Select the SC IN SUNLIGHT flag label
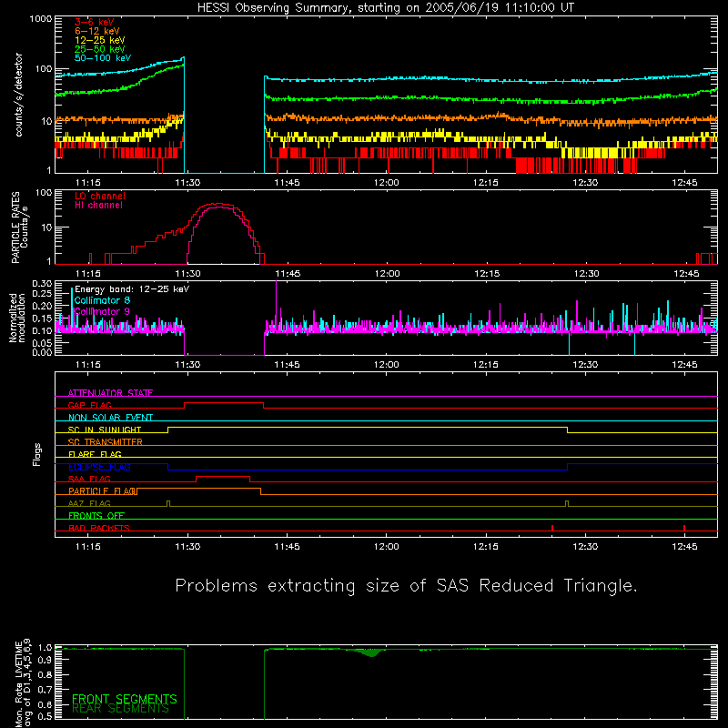Viewport: 728px width, 728px height. tap(105, 430)
